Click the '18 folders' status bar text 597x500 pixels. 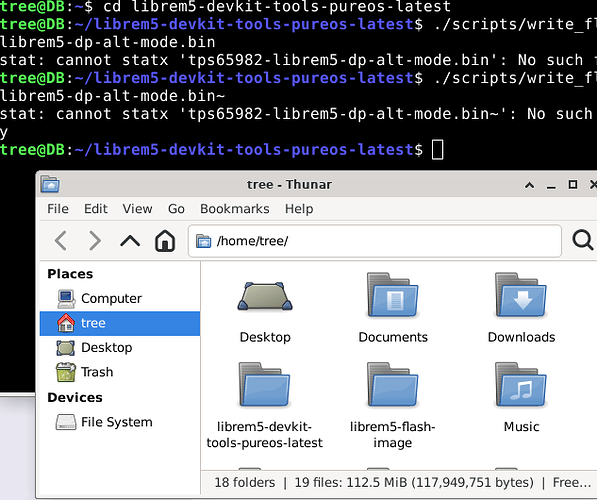[244, 482]
